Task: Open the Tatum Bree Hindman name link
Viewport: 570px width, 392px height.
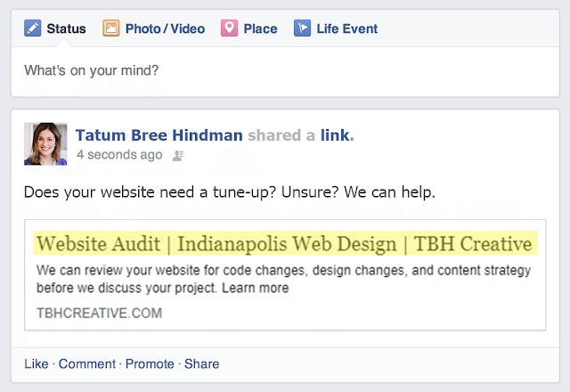Action: 159,135
